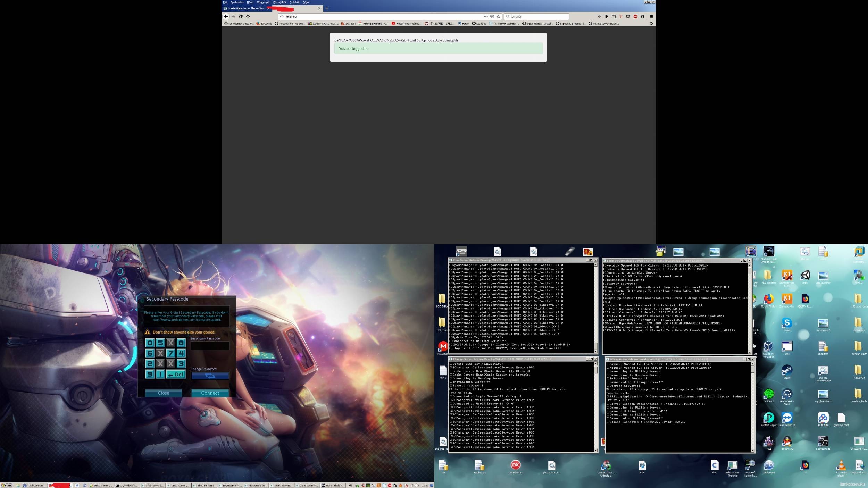Click digit 7 on secondary passcode pad
The image size is (868, 488).
170,353
